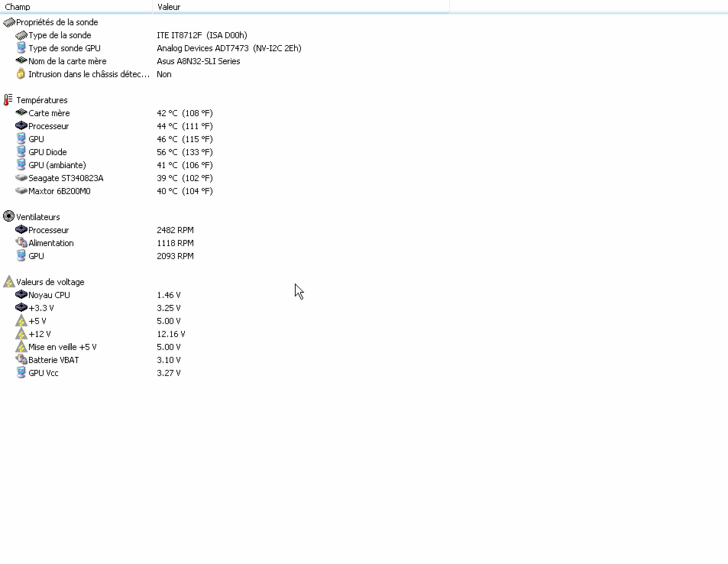
Task: Click the intrusion value Non
Action: (164, 74)
